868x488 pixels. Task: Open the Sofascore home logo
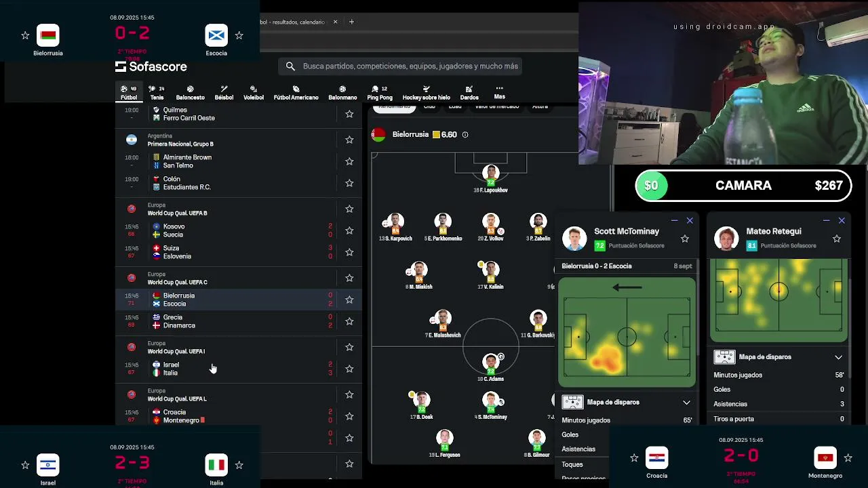[151, 66]
